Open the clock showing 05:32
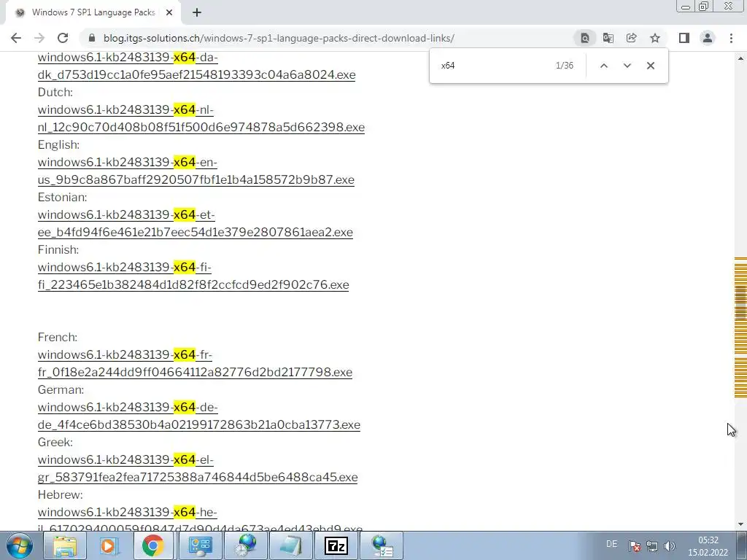 [708, 546]
